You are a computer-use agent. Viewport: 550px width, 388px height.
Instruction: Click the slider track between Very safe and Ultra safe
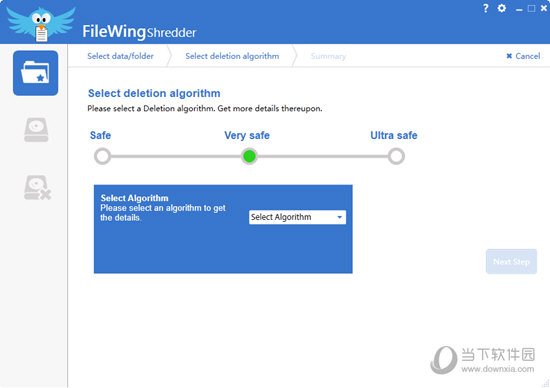323,156
